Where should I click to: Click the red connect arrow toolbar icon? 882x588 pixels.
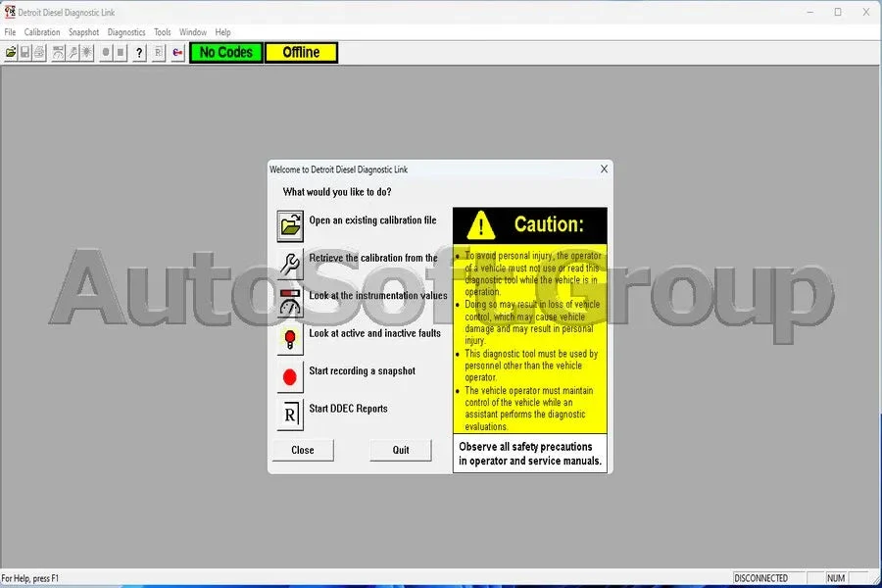coord(177,53)
